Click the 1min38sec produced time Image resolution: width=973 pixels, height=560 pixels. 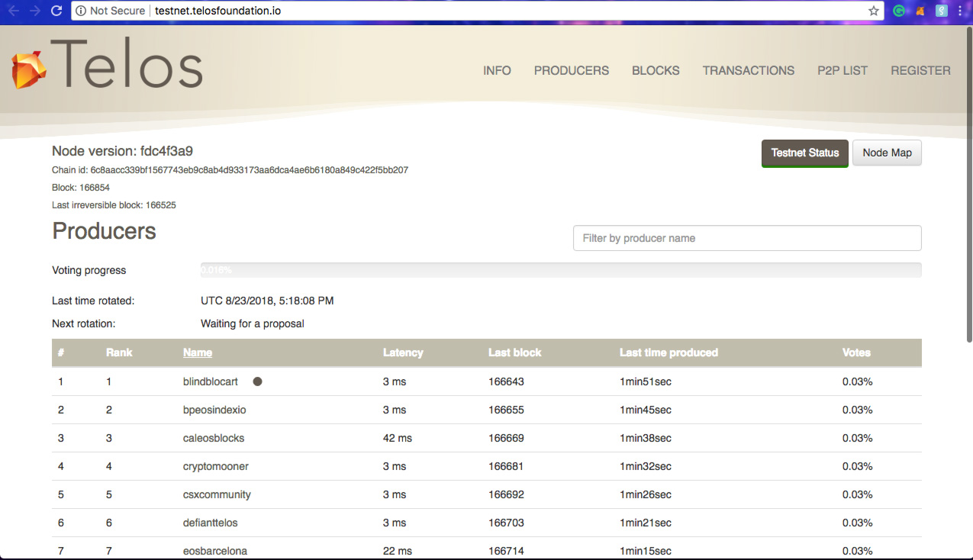(646, 438)
